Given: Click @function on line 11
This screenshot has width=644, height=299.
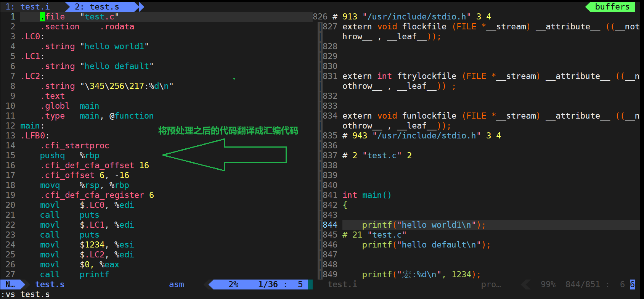Looking at the screenshot, I should 132,116.
